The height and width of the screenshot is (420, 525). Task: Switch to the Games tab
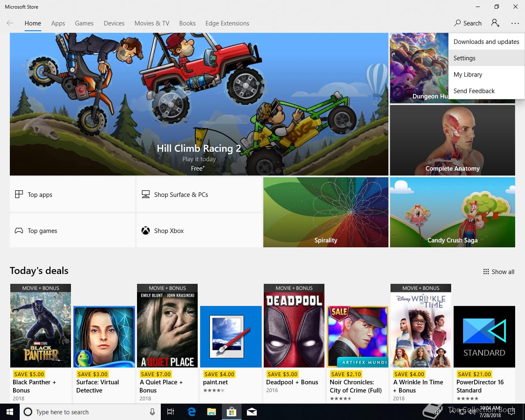coord(84,23)
